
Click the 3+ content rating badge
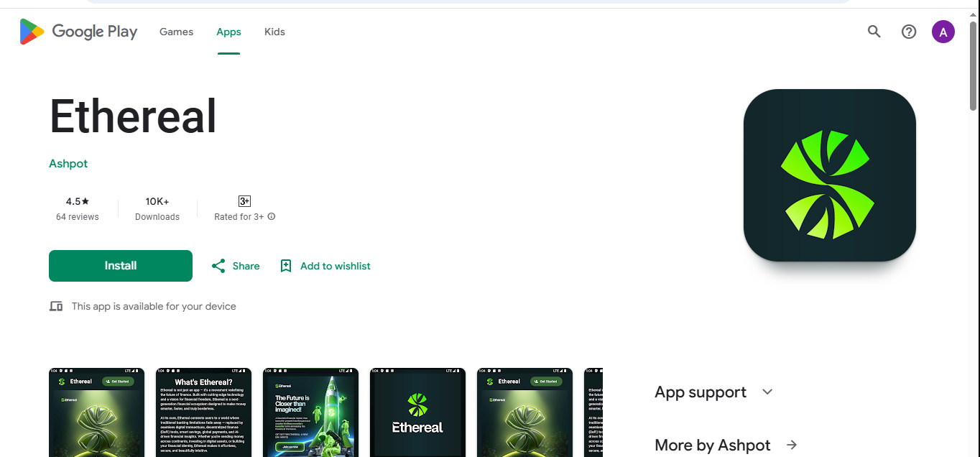244,201
